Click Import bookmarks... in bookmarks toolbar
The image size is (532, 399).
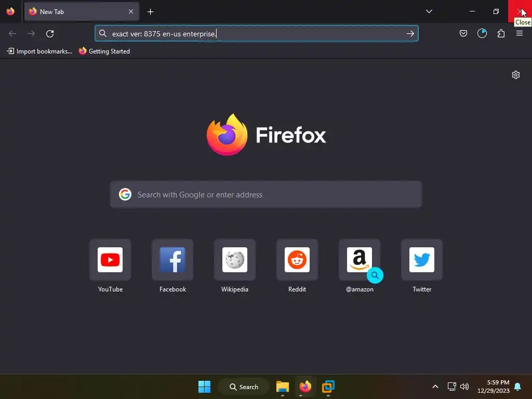click(39, 51)
